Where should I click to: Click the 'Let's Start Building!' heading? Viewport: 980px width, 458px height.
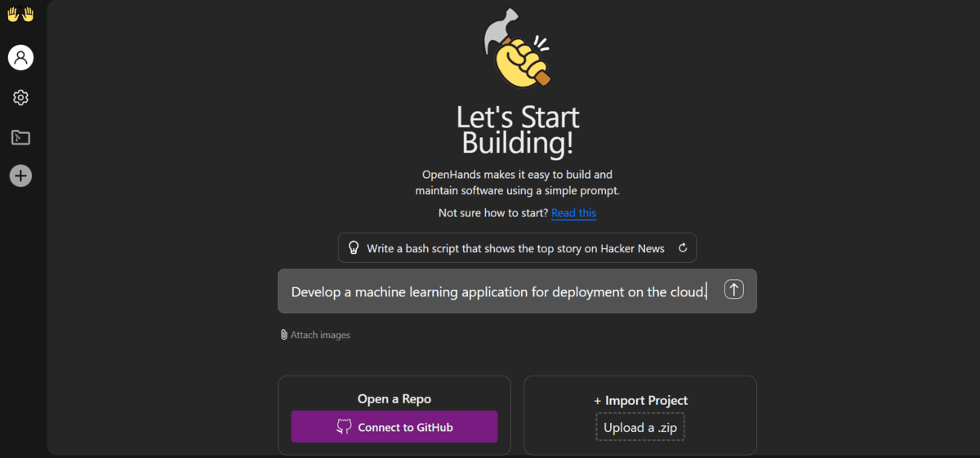518,130
